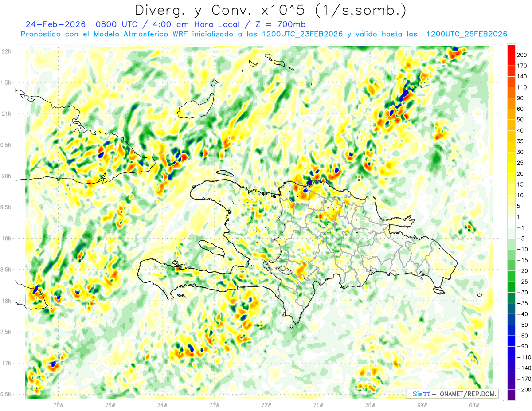The height and width of the screenshot is (411, 532).
Task: Click the red legend swatch above 200
Action: click(511, 50)
